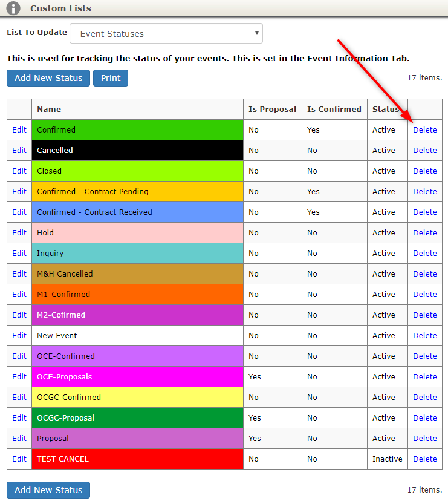Screen dimensions: 448x504
Task: Edit the Closed status row
Action: [19, 171]
